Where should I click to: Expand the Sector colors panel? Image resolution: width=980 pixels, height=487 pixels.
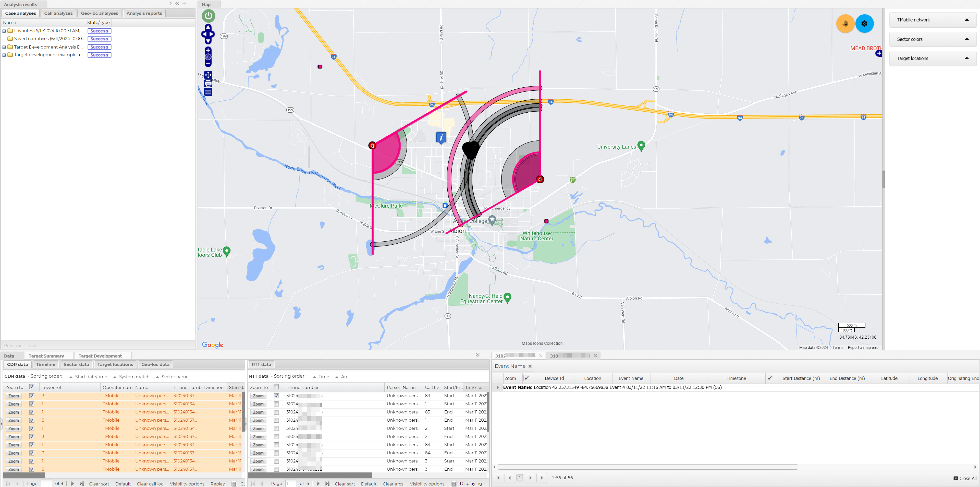(x=967, y=39)
